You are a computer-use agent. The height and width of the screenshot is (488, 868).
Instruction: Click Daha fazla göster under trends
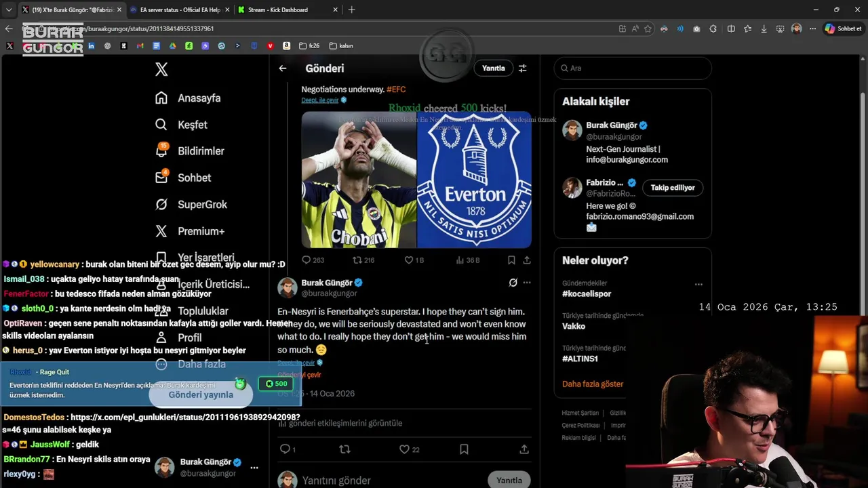coord(593,384)
